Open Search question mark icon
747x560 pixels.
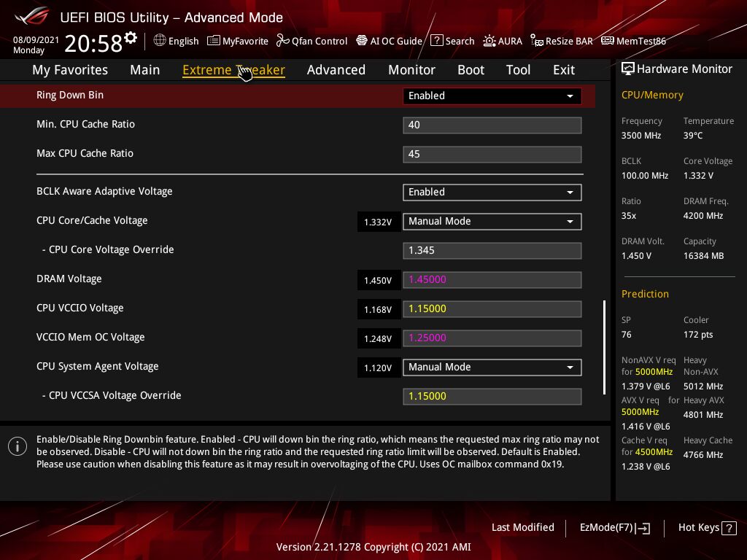[436, 41]
